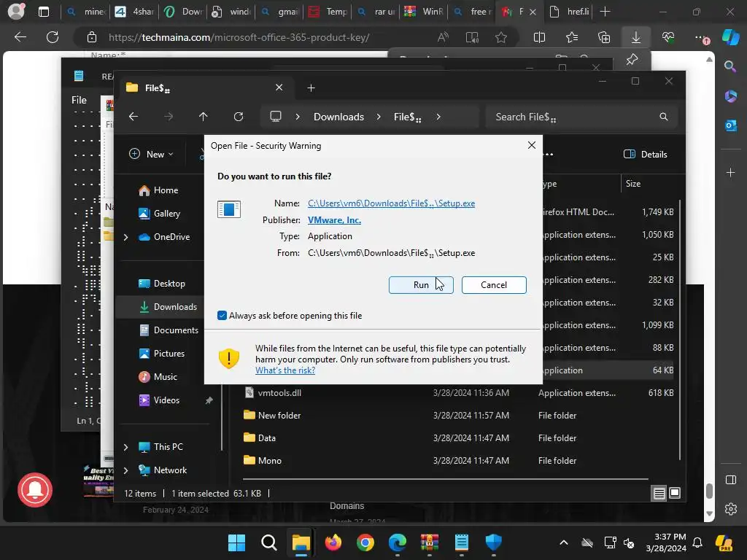Open a new Edge tab
The width and height of the screenshot is (747, 560).
(x=605, y=12)
